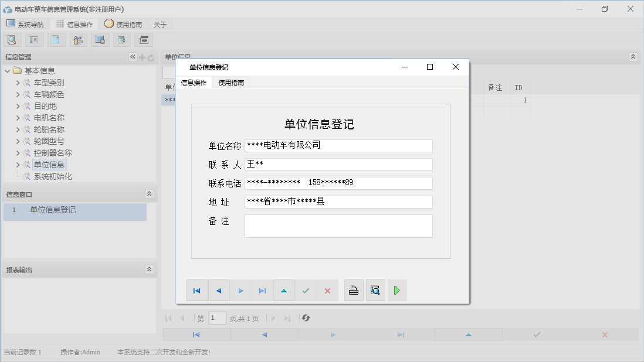Image resolution: width=644 pixels, height=362 pixels.
Task: Expand the 车型类别 tree node
Action: coord(18,83)
